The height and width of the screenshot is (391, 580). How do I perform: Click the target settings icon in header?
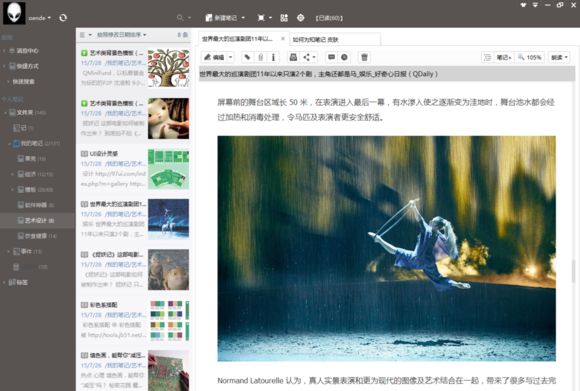[x=300, y=18]
